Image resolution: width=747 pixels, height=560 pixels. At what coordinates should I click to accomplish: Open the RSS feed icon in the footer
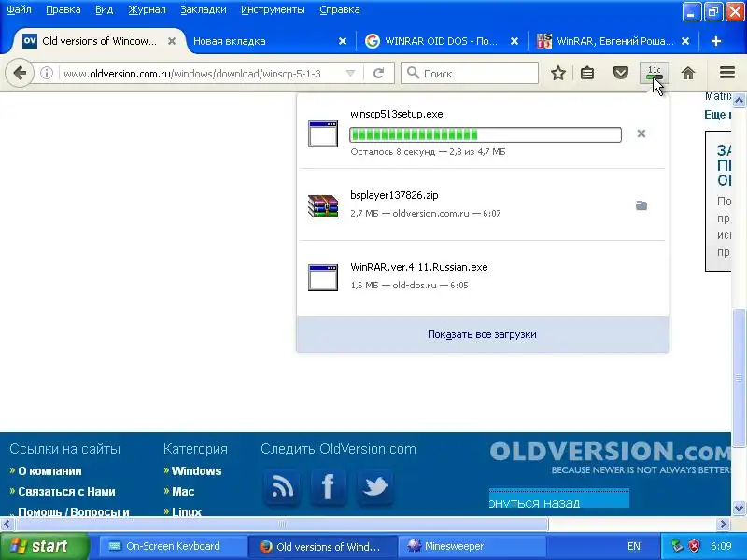tap(282, 486)
